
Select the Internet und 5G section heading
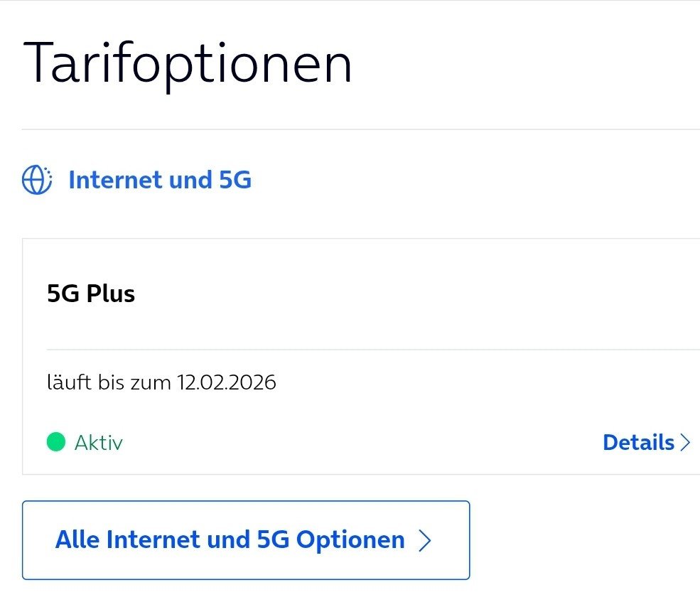tap(159, 181)
